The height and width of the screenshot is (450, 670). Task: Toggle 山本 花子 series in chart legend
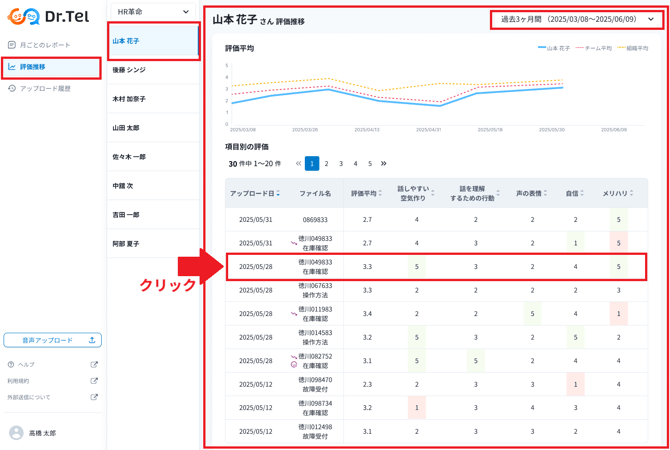tap(555, 48)
